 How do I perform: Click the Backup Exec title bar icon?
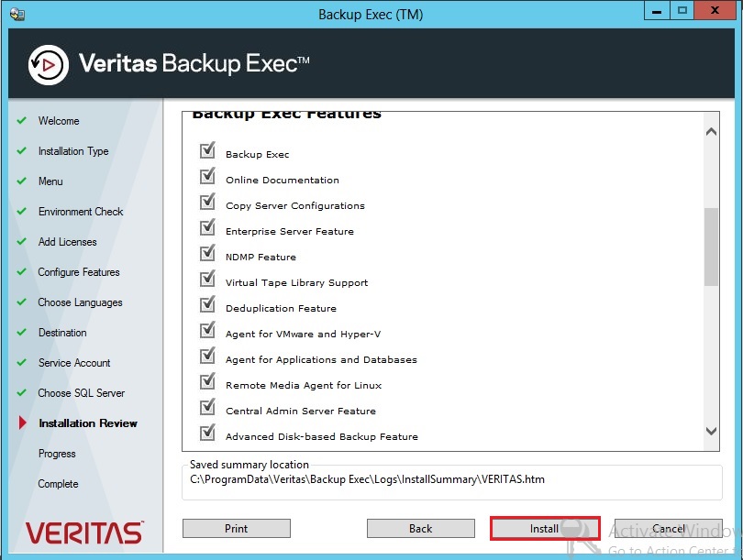(x=15, y=13)
